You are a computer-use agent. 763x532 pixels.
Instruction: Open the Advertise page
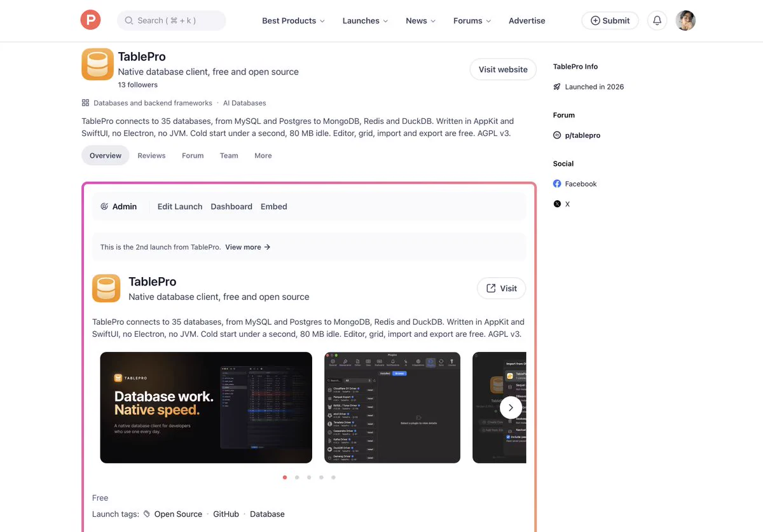[527, 20]
